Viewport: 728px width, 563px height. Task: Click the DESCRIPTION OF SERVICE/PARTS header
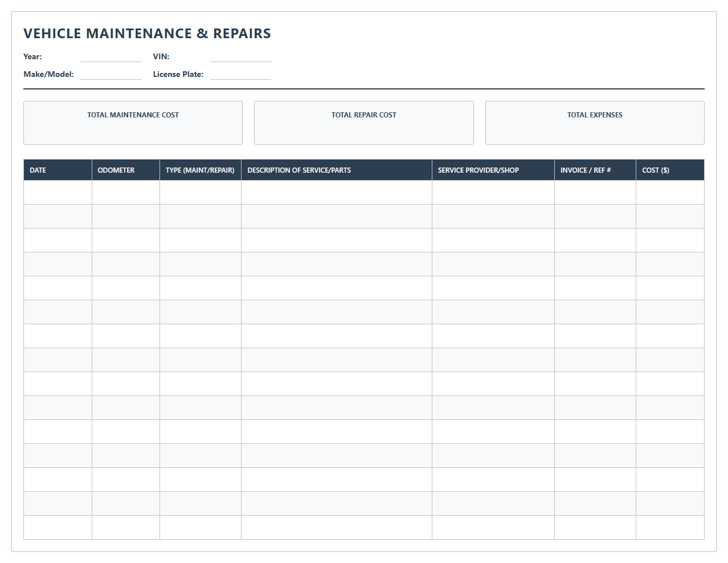[x=337, y=170]
